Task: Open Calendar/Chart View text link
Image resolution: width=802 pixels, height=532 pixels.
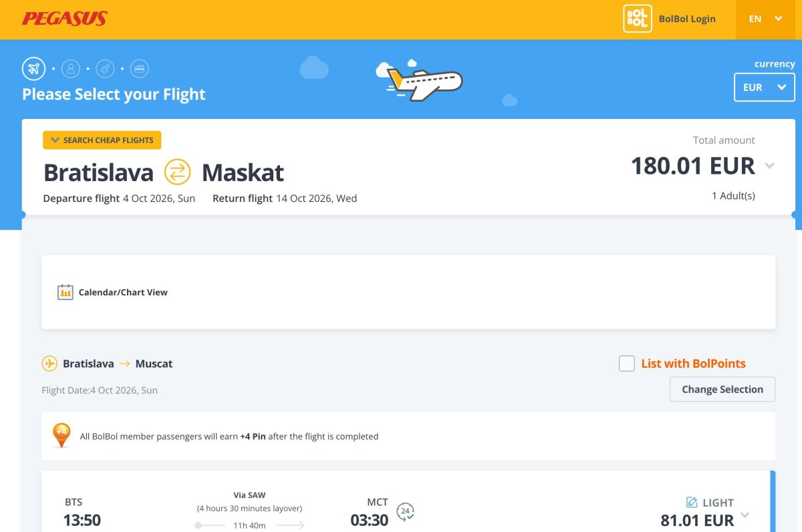Action: click(x=123, y=292)
